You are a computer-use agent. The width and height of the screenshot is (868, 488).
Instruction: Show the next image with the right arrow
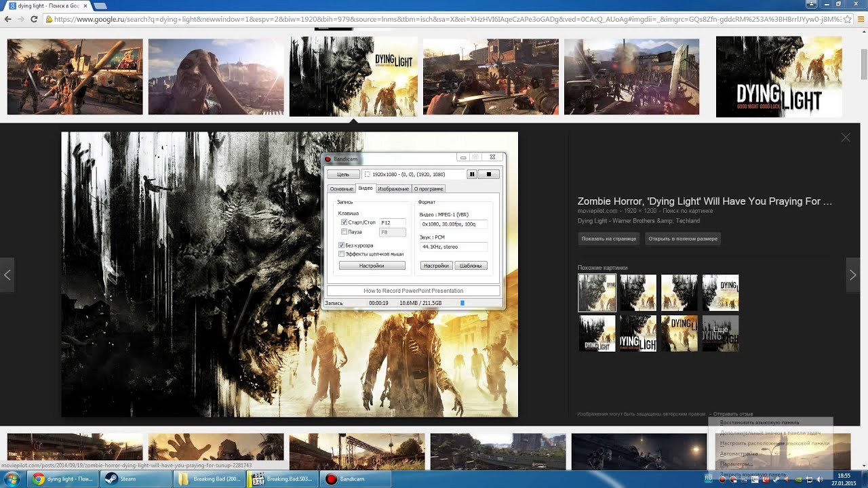pos(853,275)
